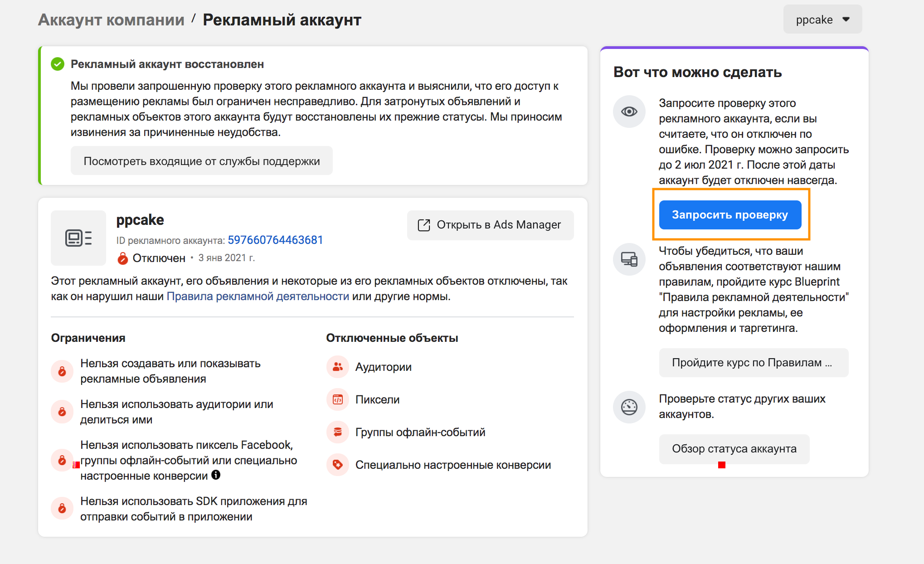Click the Аудитории people icon
924x564 pixels.
[338, 367]
